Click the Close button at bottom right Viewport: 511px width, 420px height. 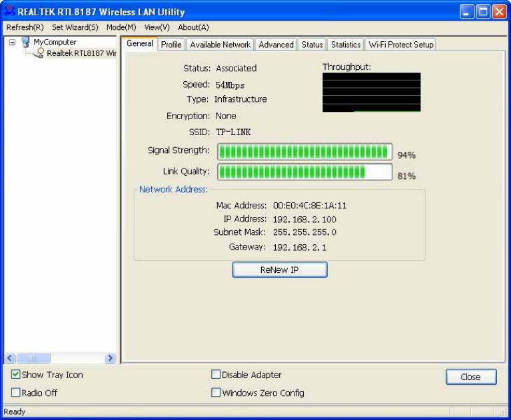pos(471,377)
